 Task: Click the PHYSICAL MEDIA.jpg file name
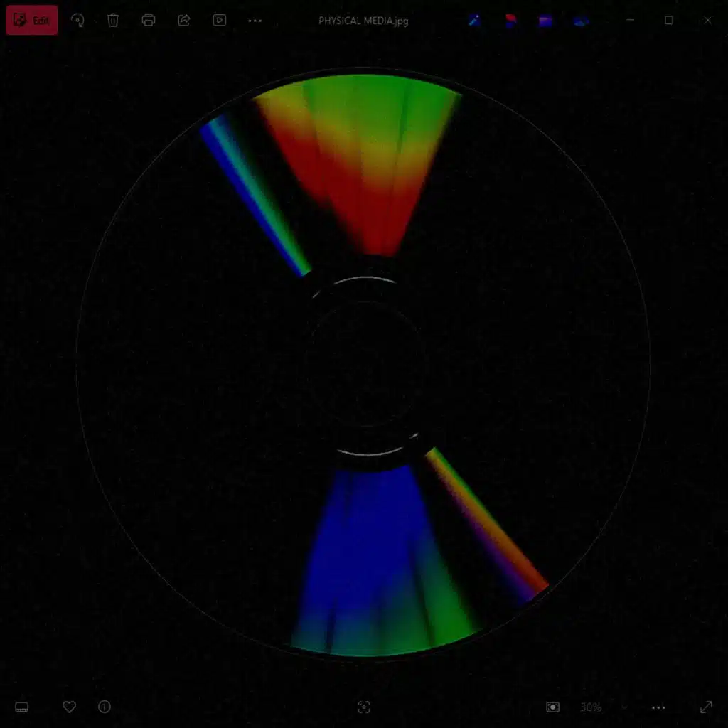[x=363, y=21]
